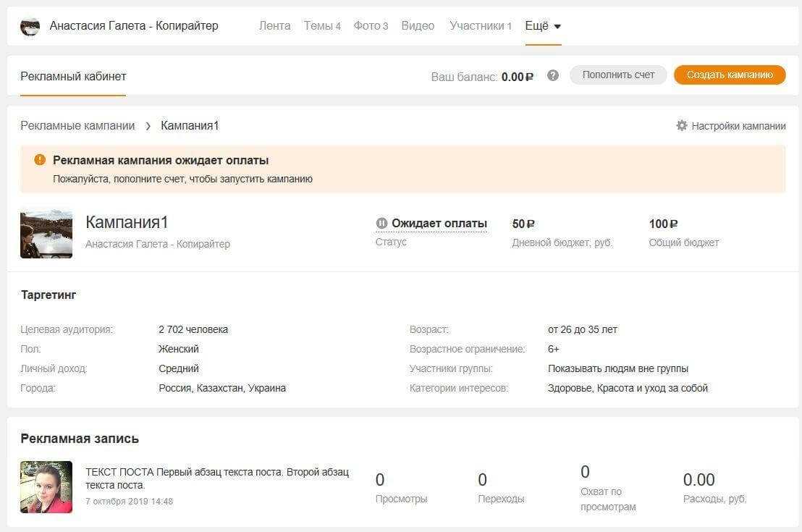Go to the Видео tab

(x=418, y=26)
